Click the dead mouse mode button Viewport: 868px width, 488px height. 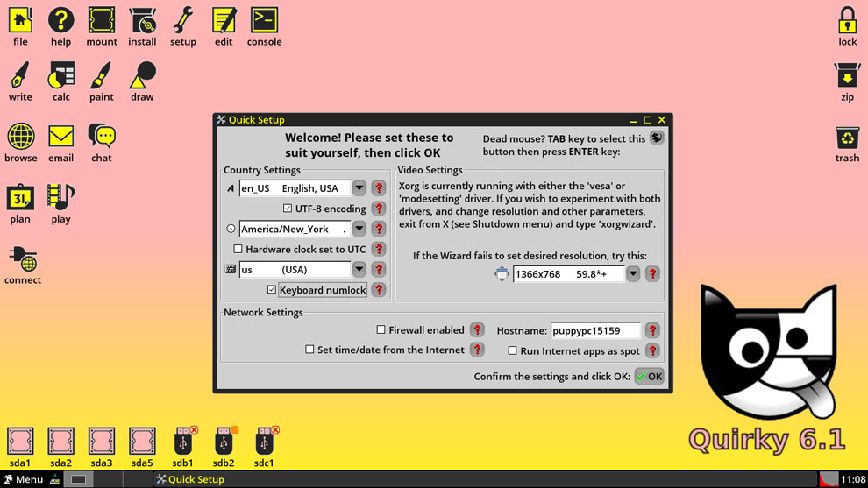[657, 138]
